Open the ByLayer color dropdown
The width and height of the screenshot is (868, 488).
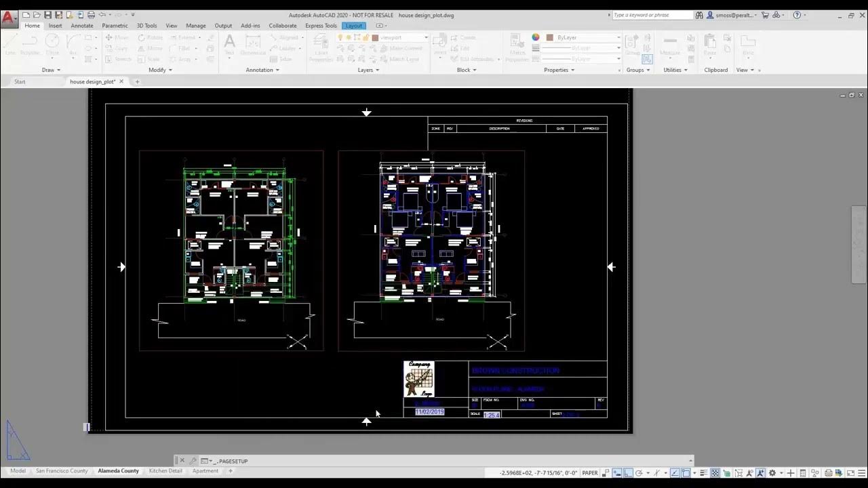[584, 38]
